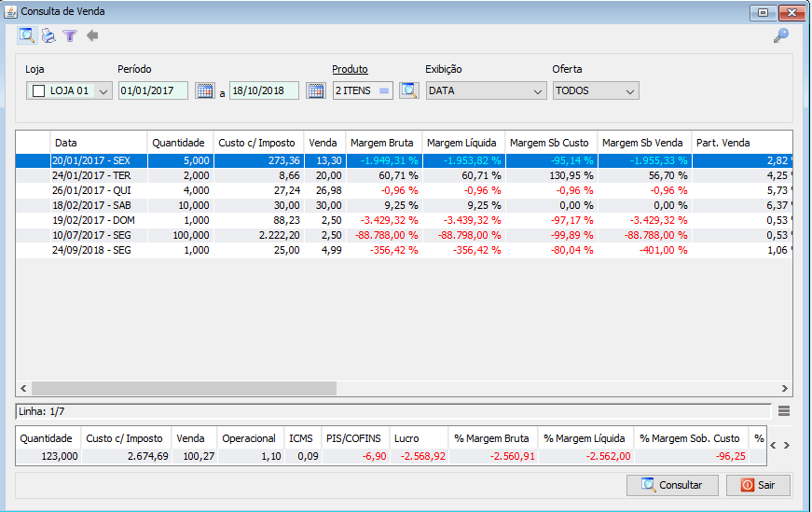812x512 pixels.
Task: Open the purple filter funnel tool
Action: 69,36
